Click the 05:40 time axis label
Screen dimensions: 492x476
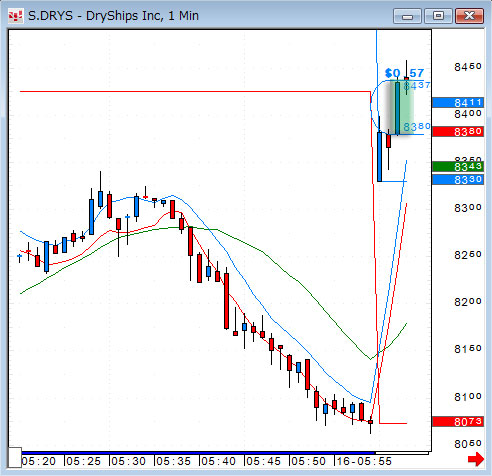(219, 461)
